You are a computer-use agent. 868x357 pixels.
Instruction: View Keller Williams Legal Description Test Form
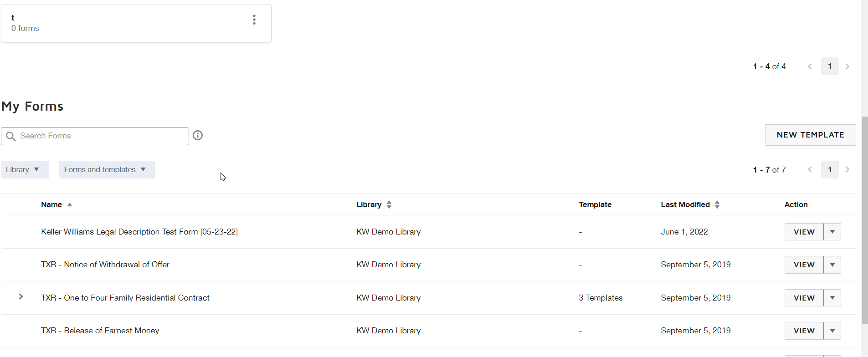(x=804, y=232)
